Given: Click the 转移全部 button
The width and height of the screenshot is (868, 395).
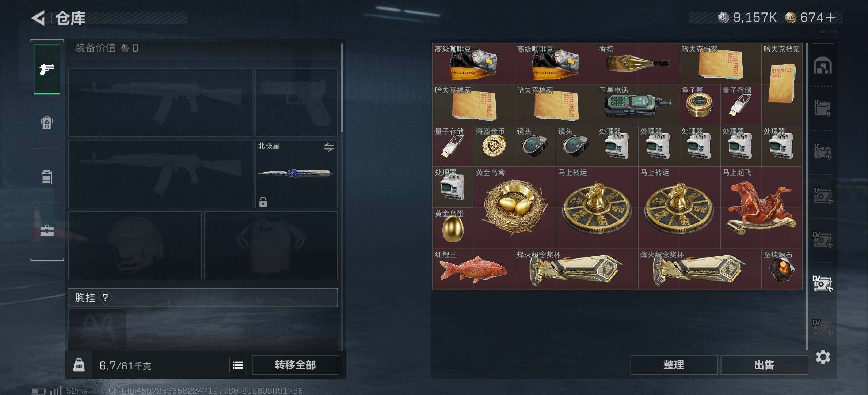Looking at the screenshot, I should 296,365.
